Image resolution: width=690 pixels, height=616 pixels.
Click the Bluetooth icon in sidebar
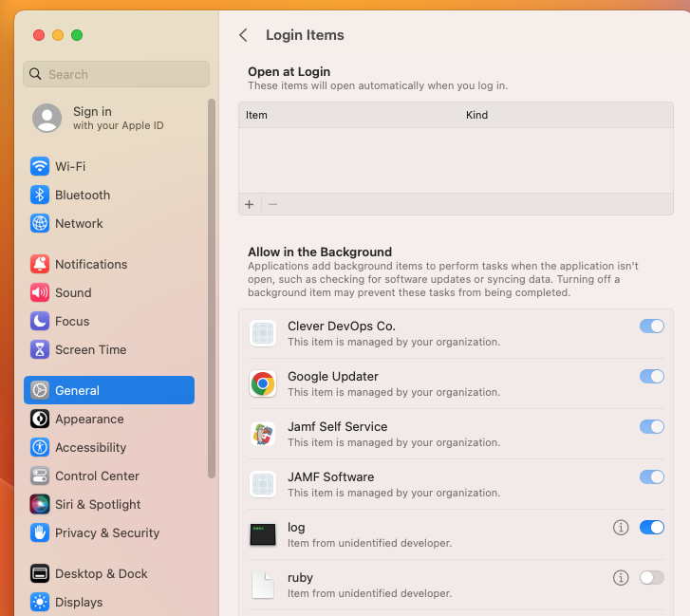(x=40, y=195)
